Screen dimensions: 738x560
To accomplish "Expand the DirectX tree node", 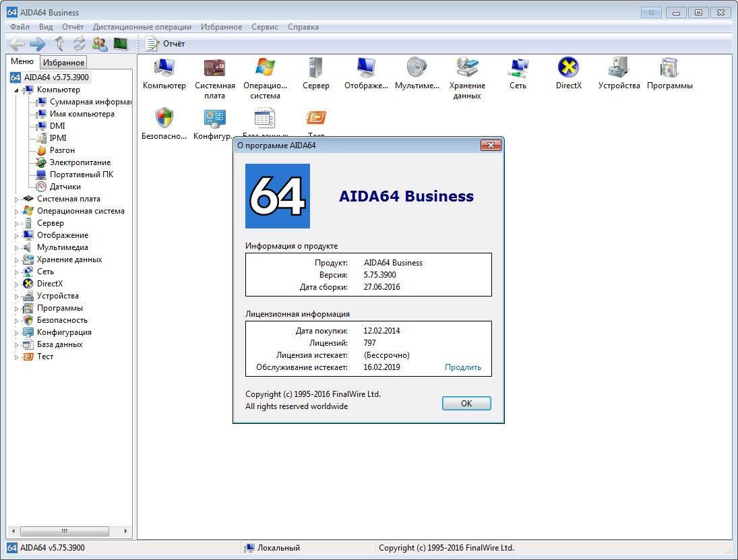I will point(16,284).
